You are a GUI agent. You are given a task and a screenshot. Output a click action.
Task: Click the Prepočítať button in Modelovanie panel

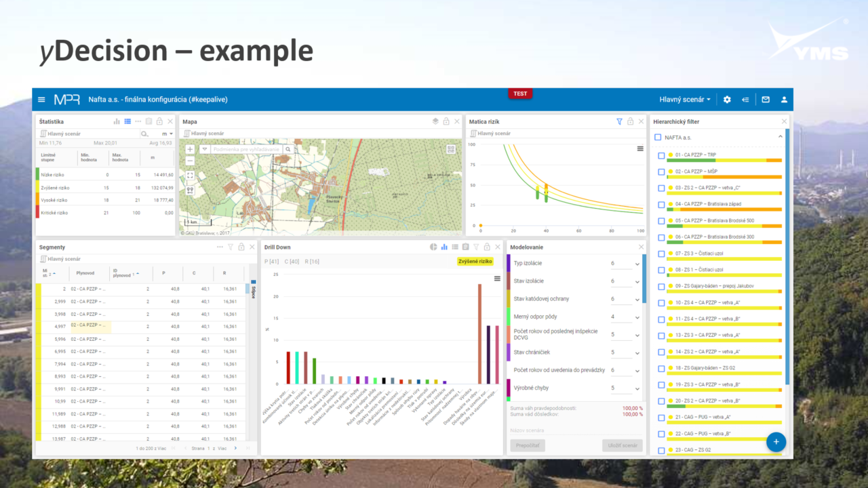point(528,445)
